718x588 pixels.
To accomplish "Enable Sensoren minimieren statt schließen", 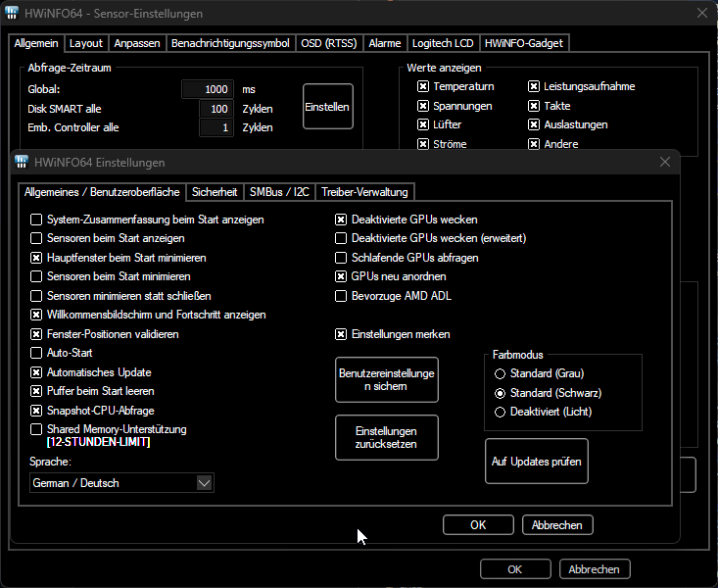I will coord(36,296).
